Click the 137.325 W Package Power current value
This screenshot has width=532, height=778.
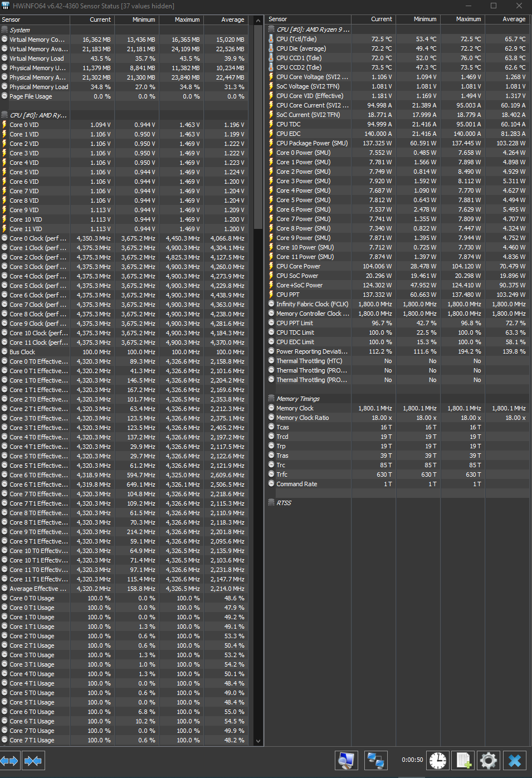377,143
